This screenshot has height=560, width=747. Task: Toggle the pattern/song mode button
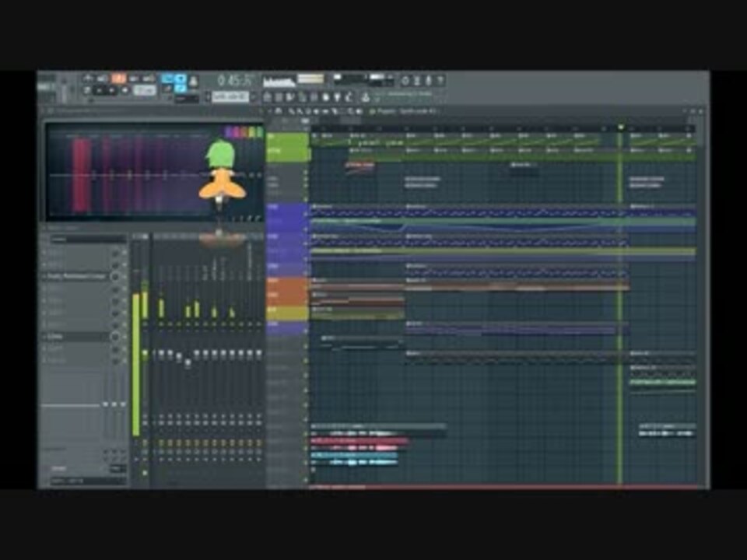coord(87,89)
